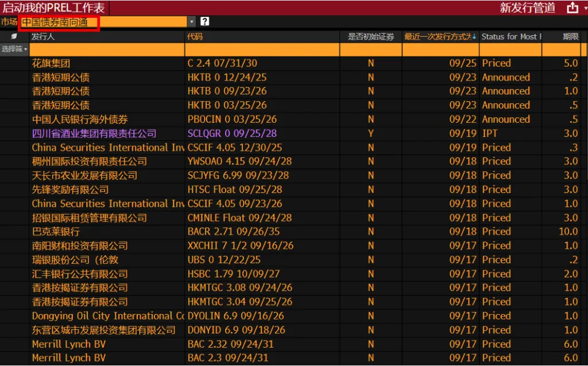Select ticker PBOCIN 0 03/25/26

pos(232,120)
